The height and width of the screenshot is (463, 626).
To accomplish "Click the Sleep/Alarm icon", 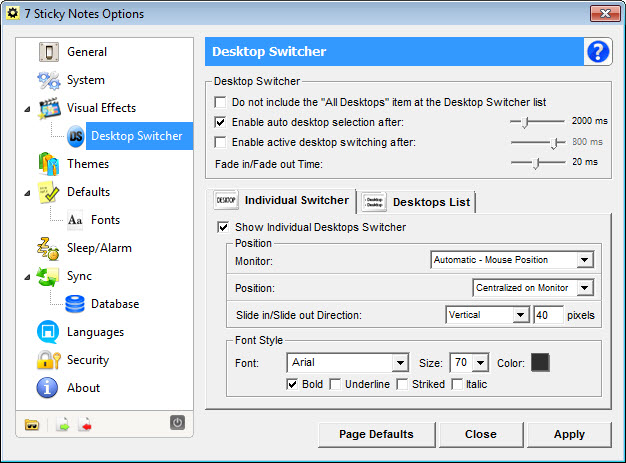I will 48,248.
